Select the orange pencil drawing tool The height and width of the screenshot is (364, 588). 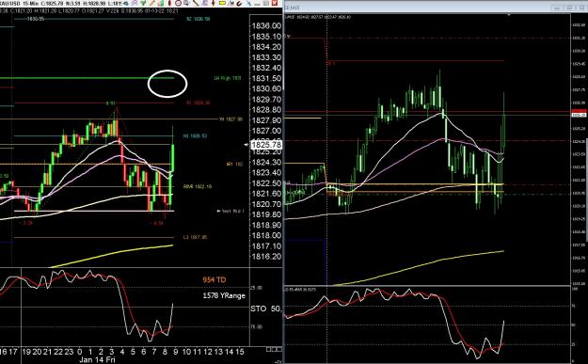pos(151,3)
